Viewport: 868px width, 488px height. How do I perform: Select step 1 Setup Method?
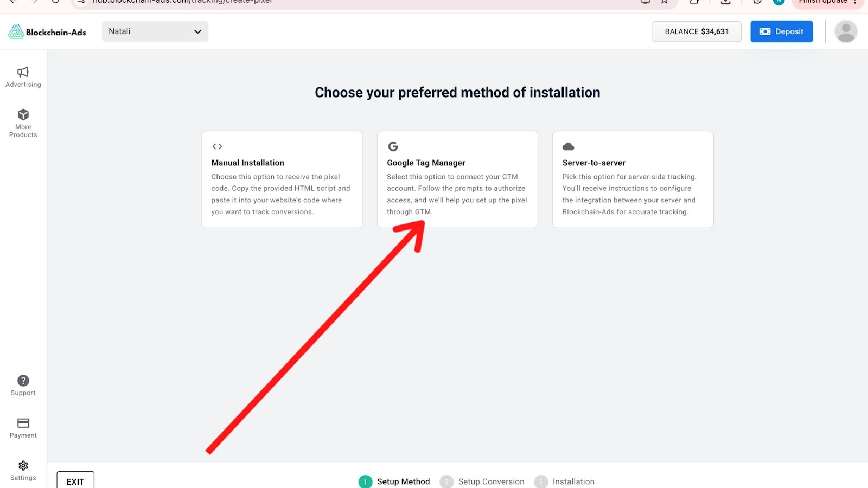coord(394,481)
